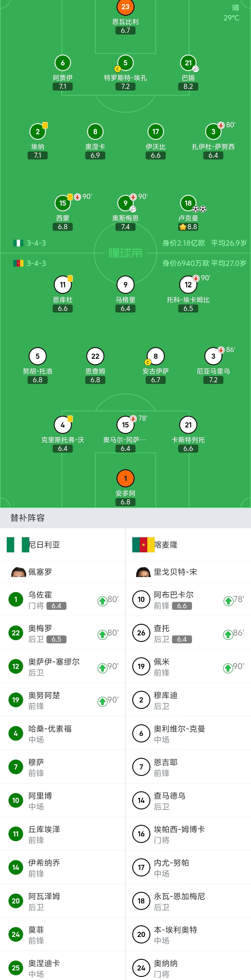251x980 pixels.
Task: Select Cameroon substitute 26 查托
Action: (188, 633)
